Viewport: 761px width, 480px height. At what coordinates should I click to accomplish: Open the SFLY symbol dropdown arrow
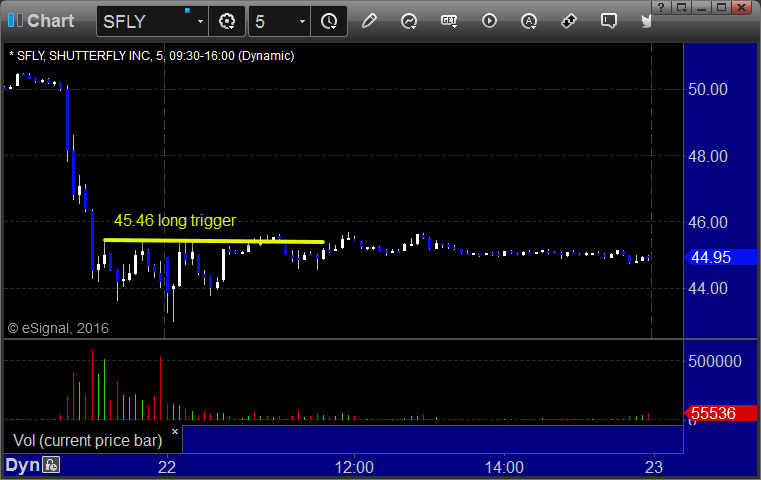(x=200, y=21)
